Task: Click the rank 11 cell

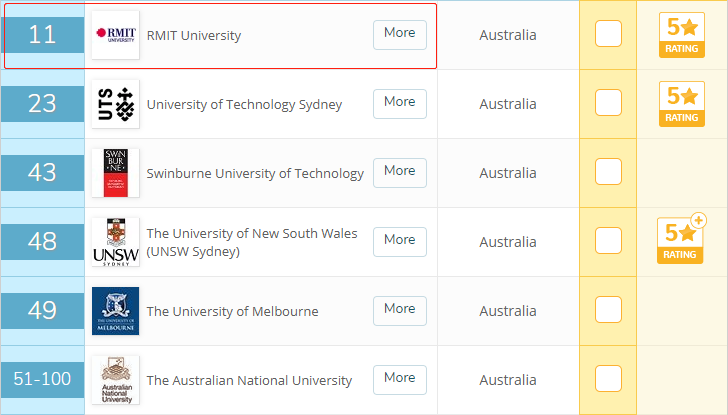Action: [42, 35]
